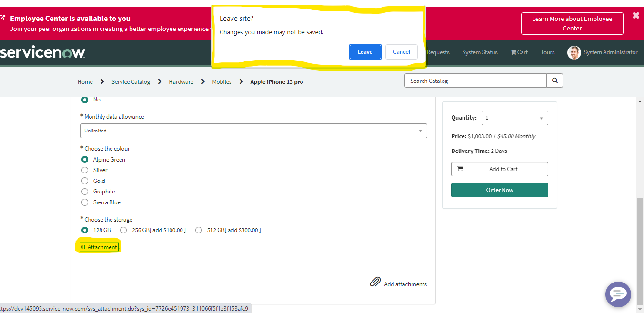
Task: Open the Requests menu item
Action: click(438, 52)
